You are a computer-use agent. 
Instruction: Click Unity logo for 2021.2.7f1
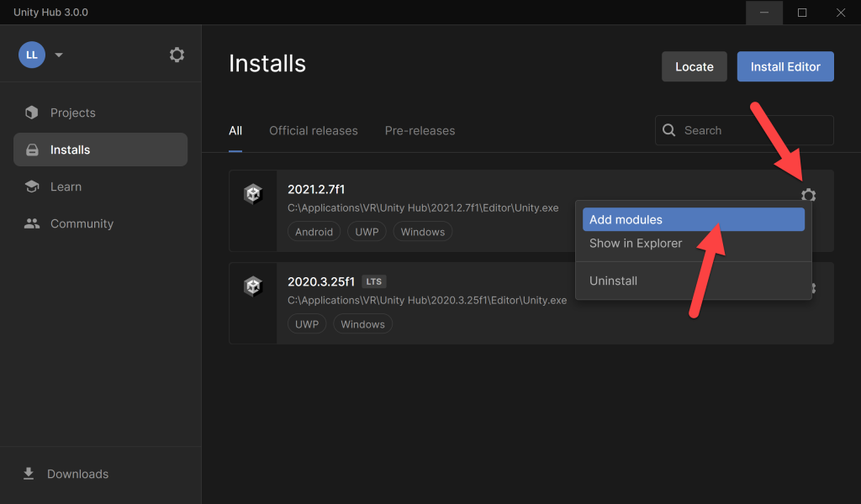pyautogui.click(x=253, y=193)
